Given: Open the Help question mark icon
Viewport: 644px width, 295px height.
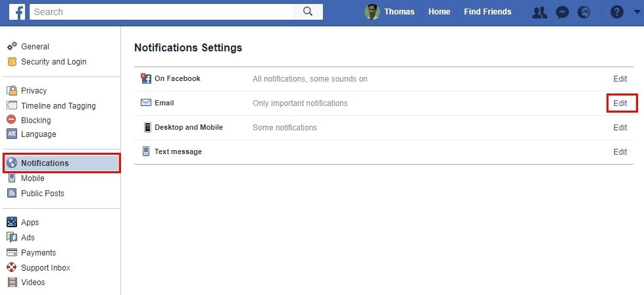Looking at the screenshot, I should (x=616, y=12).
